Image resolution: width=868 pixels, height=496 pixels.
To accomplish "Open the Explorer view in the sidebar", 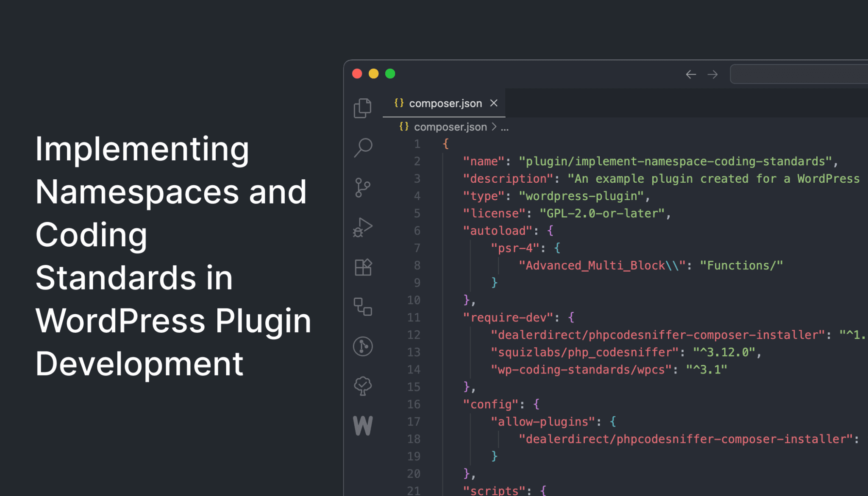I will 362,107.
